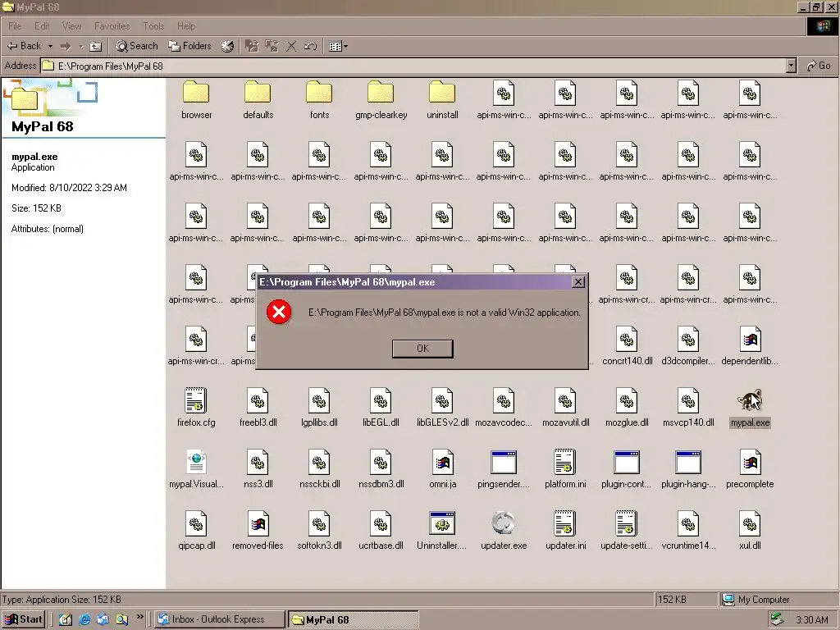Click the Delete X toolbar icon
Image resolution: width=840 pixels, height=630 pixels.
click(291, 46)
